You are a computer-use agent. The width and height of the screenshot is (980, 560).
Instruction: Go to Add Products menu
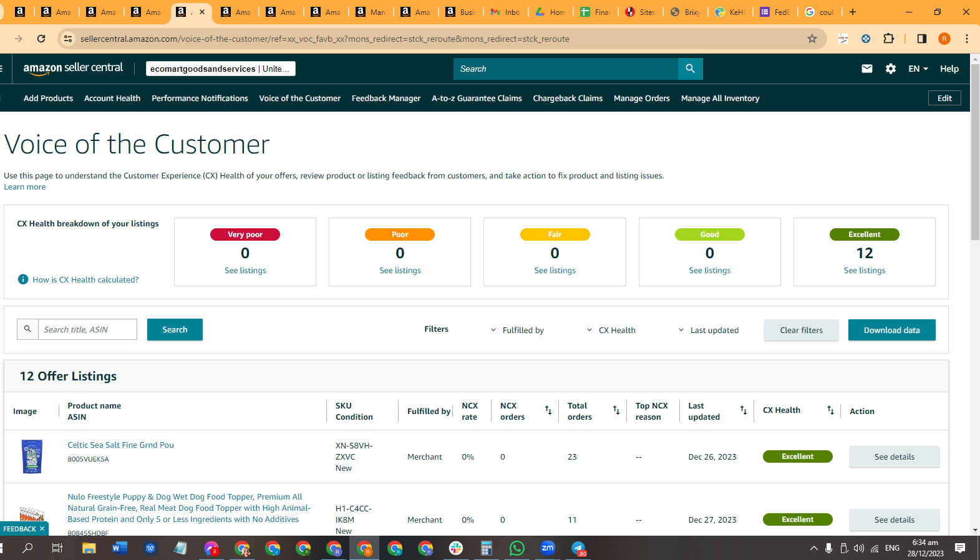[48, 98]
